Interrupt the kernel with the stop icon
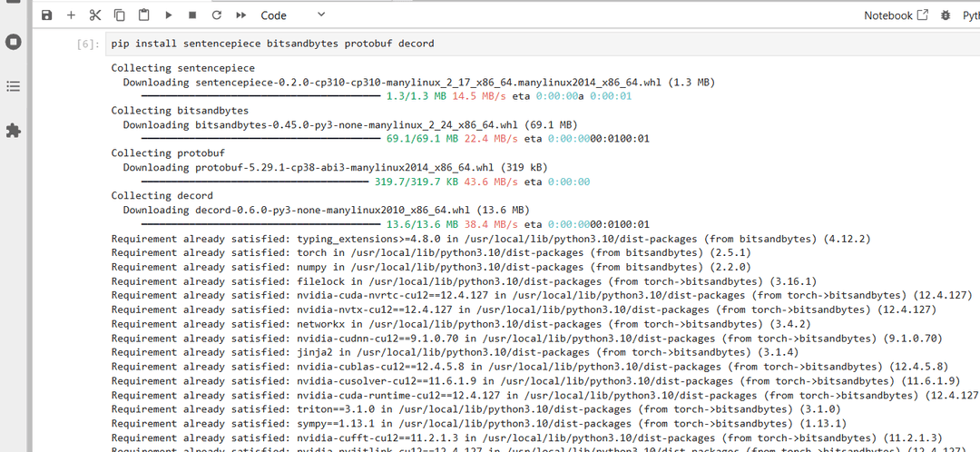 click(x=192, y=15)
